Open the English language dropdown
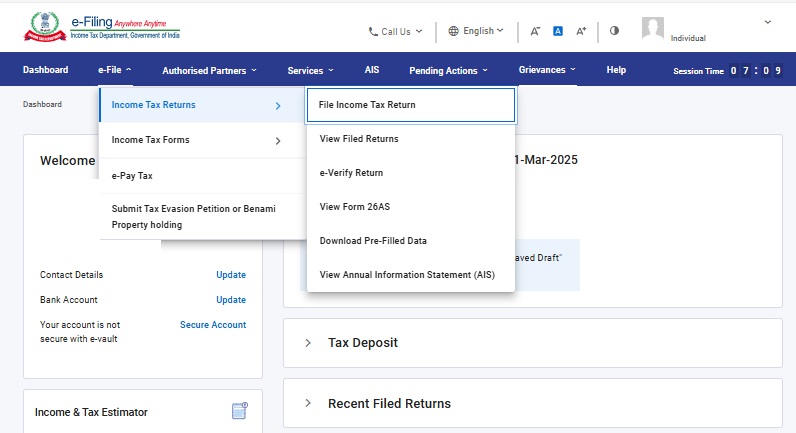 [476, 31]
